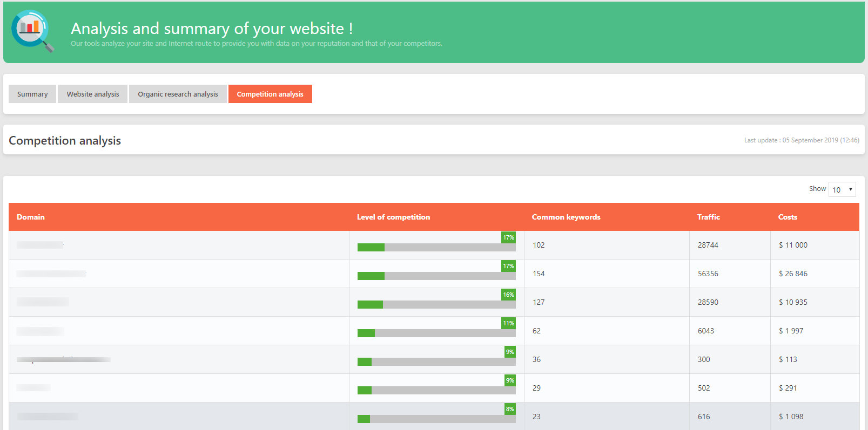
Task: Sort by Traffic column header
Action: [x=708, y=217]
